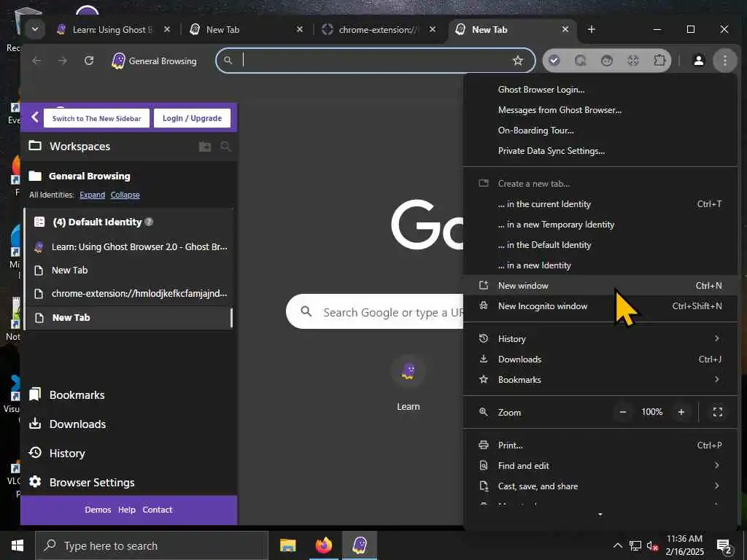Viewport: 747px width, 560px height.
Task: Click the Collapse identities link
Action: 125,195
